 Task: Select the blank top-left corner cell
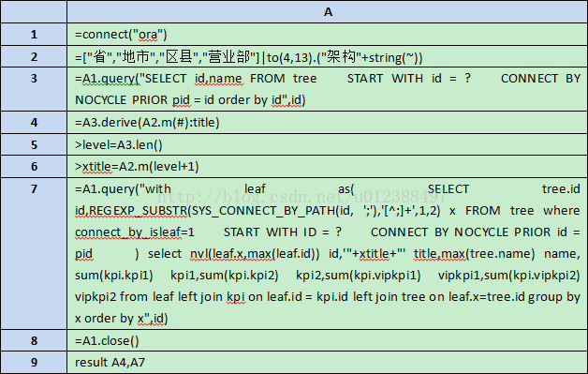click(34, 11)
